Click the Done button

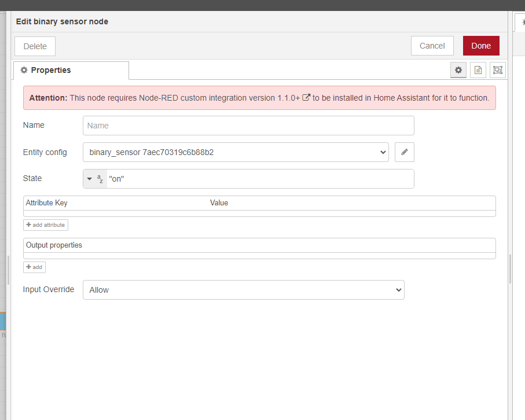pyautogui.click(x=480, y=45)
